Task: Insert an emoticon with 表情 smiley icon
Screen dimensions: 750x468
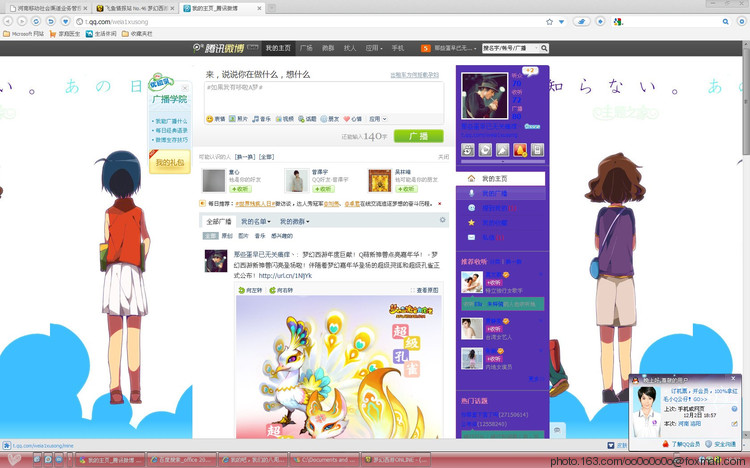Action: (x=216, y=119)
